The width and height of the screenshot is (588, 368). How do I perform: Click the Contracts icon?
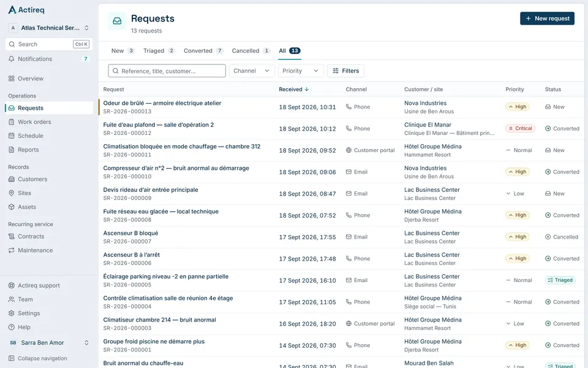pos(12,236)
